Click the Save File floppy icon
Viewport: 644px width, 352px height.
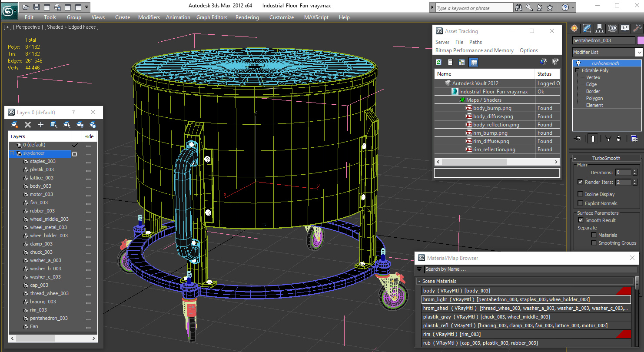(x=37, y=7)
